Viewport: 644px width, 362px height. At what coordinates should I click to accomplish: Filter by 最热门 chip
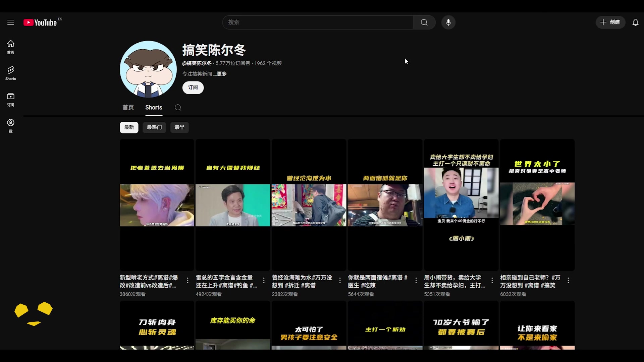pos(154,127)
